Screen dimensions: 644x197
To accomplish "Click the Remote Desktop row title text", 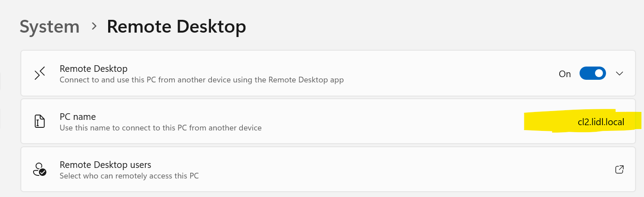I will (94, 69).
